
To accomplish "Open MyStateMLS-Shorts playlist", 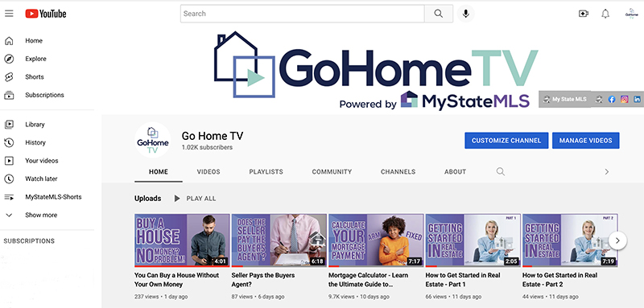I will coord(53,196).
